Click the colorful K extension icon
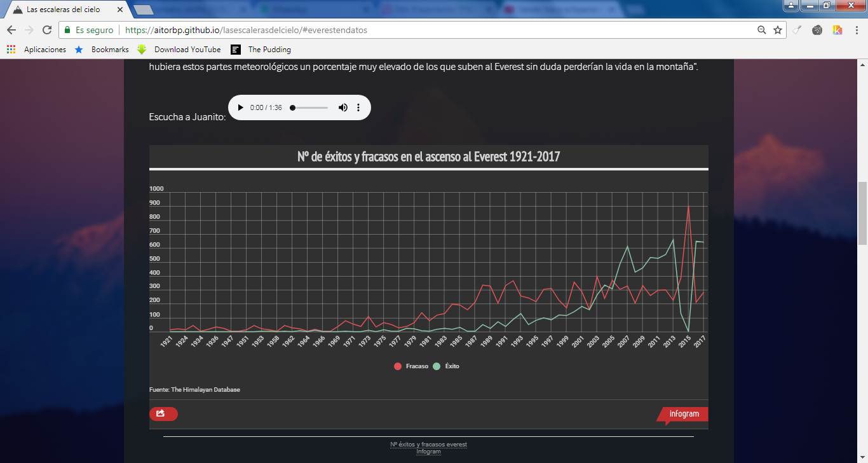Screen dimensions: 868x463 [x=837, y=30]
